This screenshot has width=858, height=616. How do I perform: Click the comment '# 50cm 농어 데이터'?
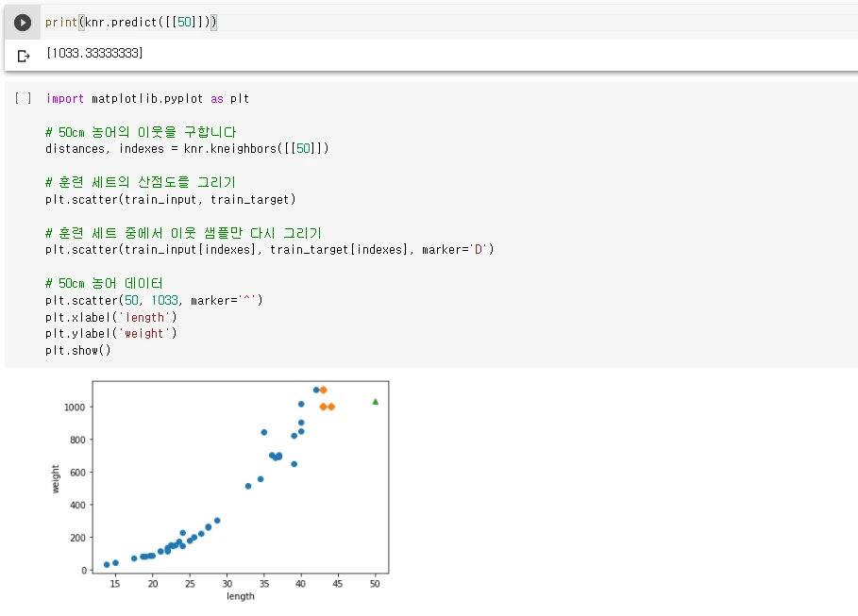pyautogui.click(x=104, y=283)
